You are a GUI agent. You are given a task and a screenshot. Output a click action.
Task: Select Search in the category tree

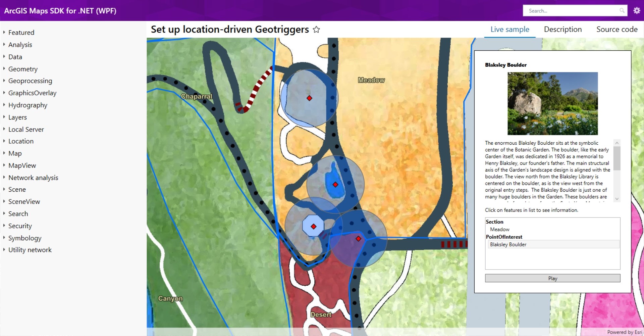point(18,214)
